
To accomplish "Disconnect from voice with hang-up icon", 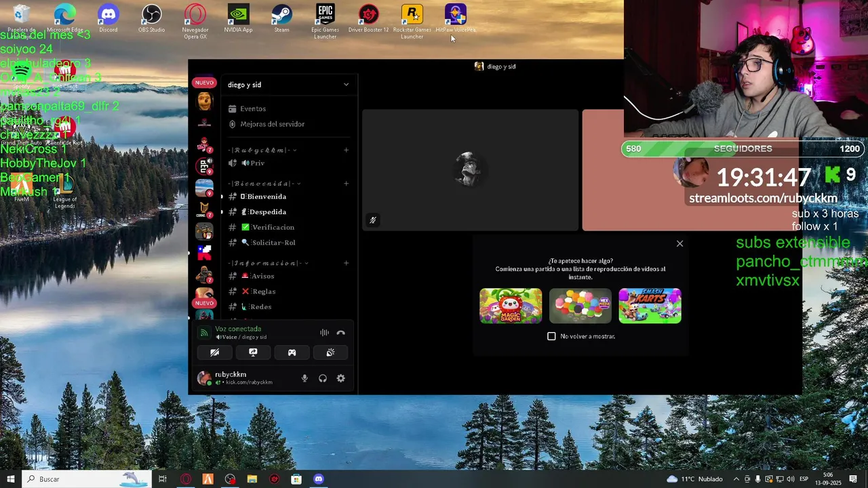I will point(340,333).
